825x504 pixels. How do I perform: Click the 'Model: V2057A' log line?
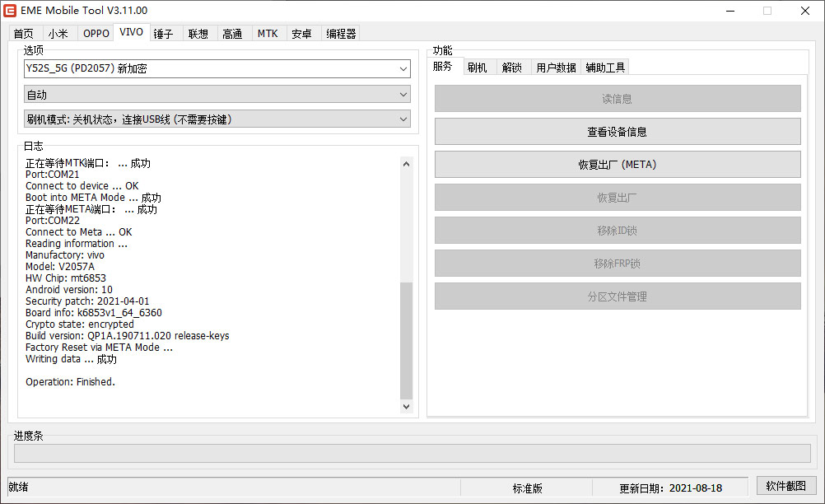pos(60,267)
